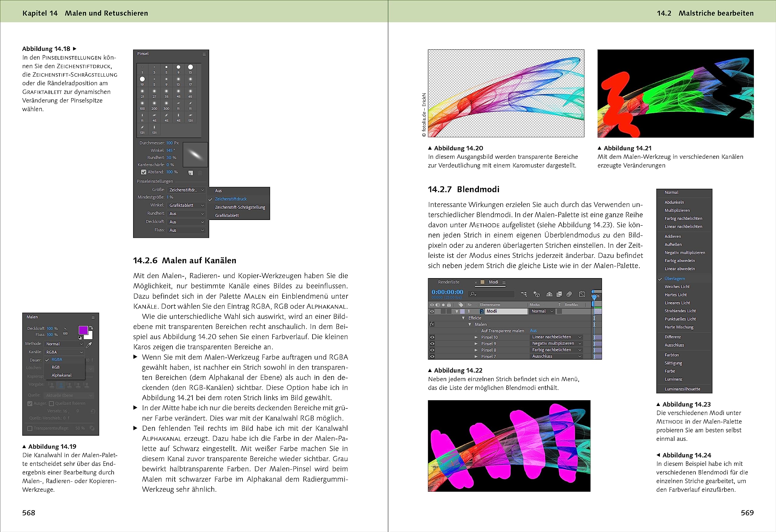Image resolution: width=776 pixels, height=532 pixels.
Task: Hide Pinsel 7 with its eye icon
Action: 432,357
